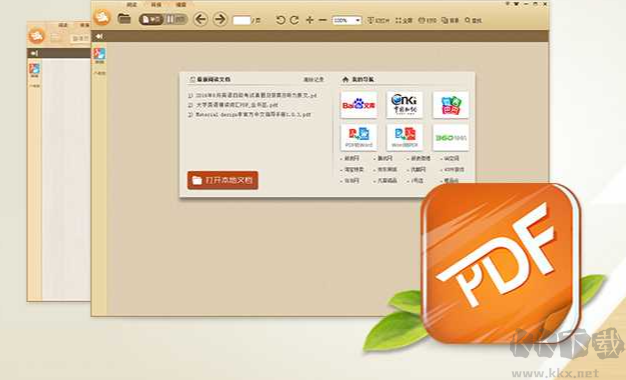Viewport: 626px width, 380px height.
Task: Click the thumbnail panel icon in background window sidebar
Action: pos(34,70)
